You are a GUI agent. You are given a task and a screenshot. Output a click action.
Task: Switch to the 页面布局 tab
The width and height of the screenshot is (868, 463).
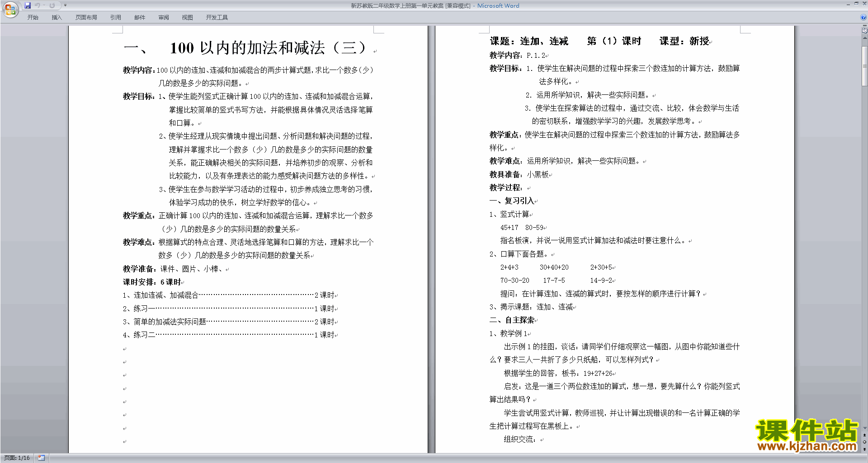(86, 18)
